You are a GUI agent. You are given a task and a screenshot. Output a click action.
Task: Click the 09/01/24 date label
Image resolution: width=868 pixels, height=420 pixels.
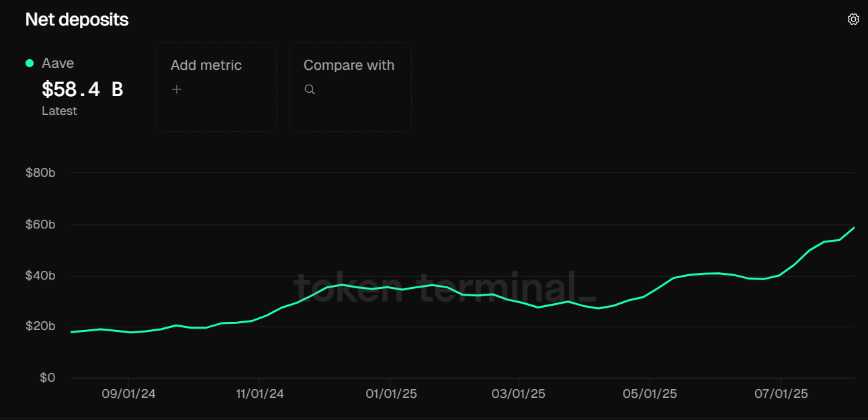tap(129, 394)
